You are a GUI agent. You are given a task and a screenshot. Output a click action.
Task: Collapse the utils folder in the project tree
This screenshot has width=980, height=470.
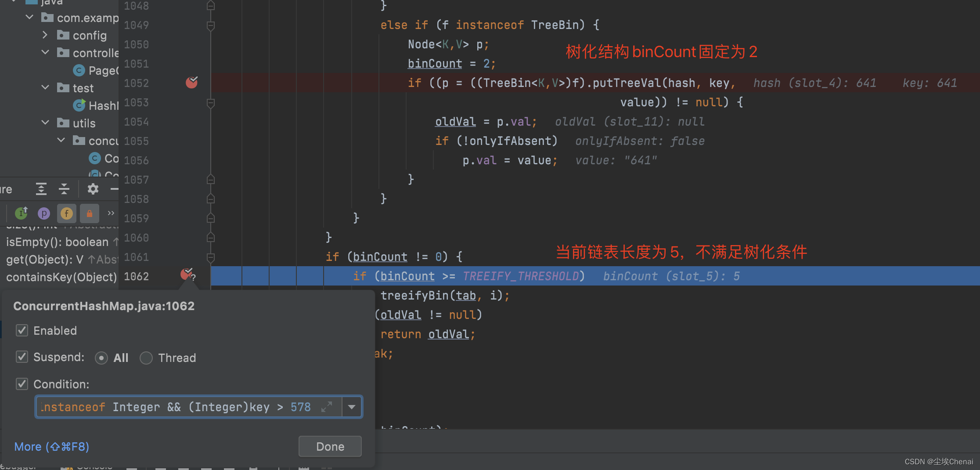tap(45, 123)
